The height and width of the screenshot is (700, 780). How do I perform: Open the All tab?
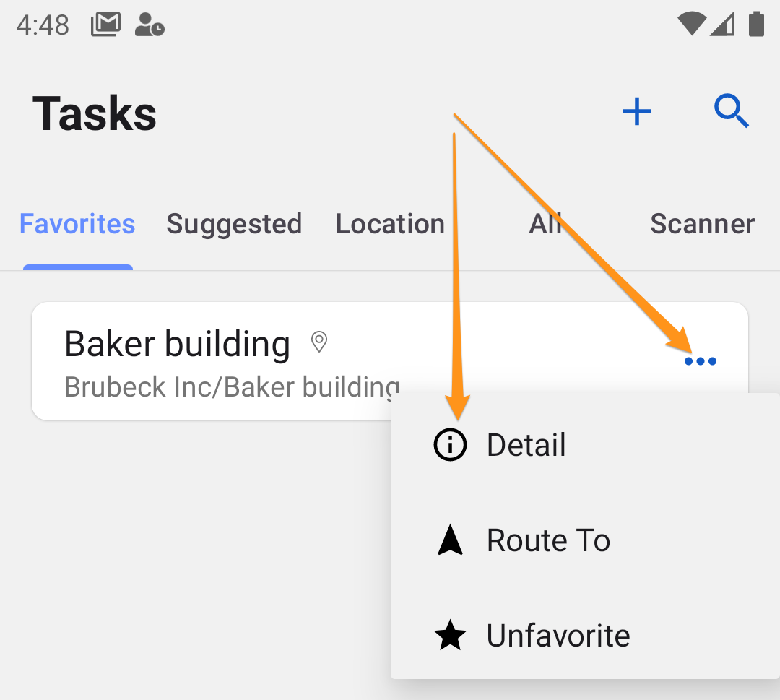click(546, 224)
